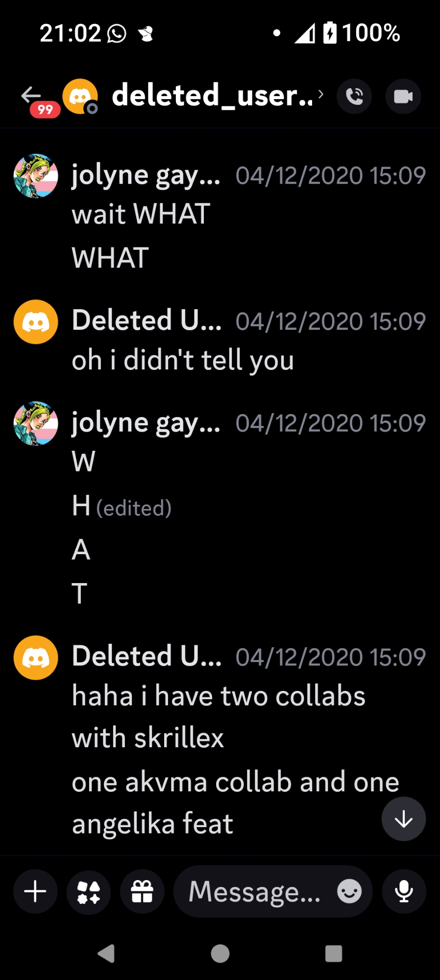Tap jolyne's avatar on first message
Viewport: 440px width, 980px height.
[36, 176]
